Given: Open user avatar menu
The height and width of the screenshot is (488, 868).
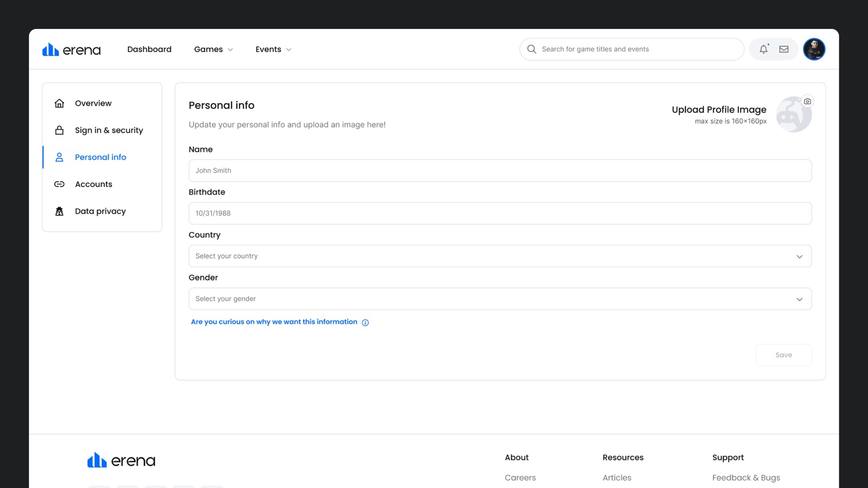Looking at the screenshot, I should coord(814,49).
